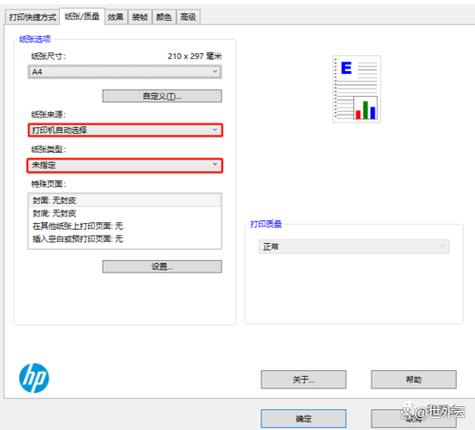Click the 设置 button under special pages
This screenshot has height=430, width=475.
pyautogui.click(x=162, y=267)
